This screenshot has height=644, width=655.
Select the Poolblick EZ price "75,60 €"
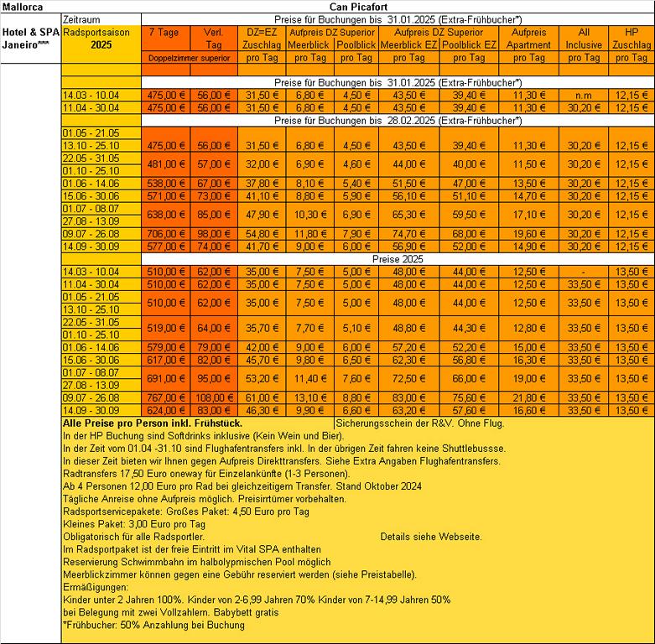pyautogui.click(x=469, y=398)
